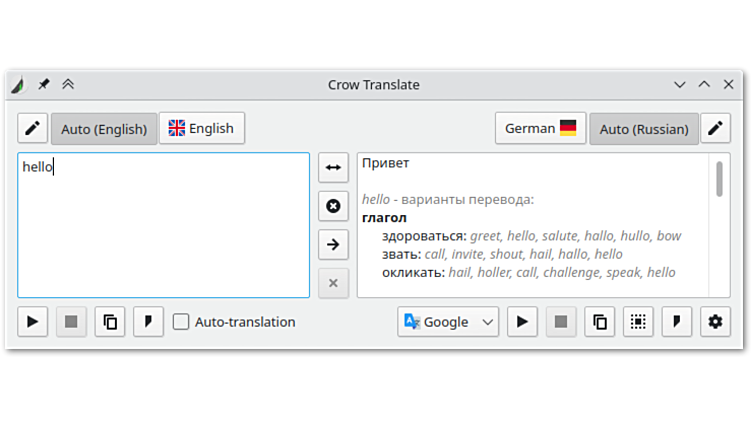Copy translation to clipboard
752x423 pixels.
(599, 322)
